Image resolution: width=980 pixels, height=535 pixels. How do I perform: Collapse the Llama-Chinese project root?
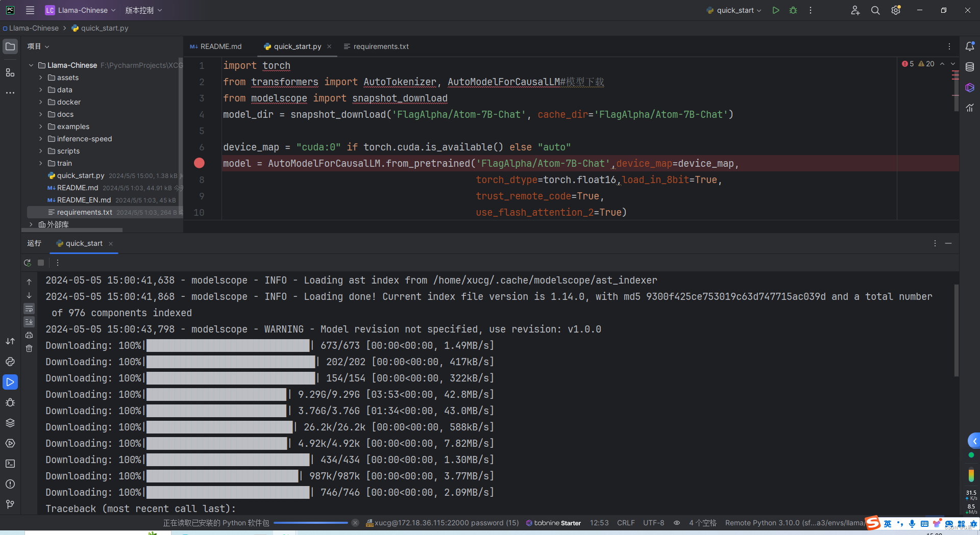point(31,65)
